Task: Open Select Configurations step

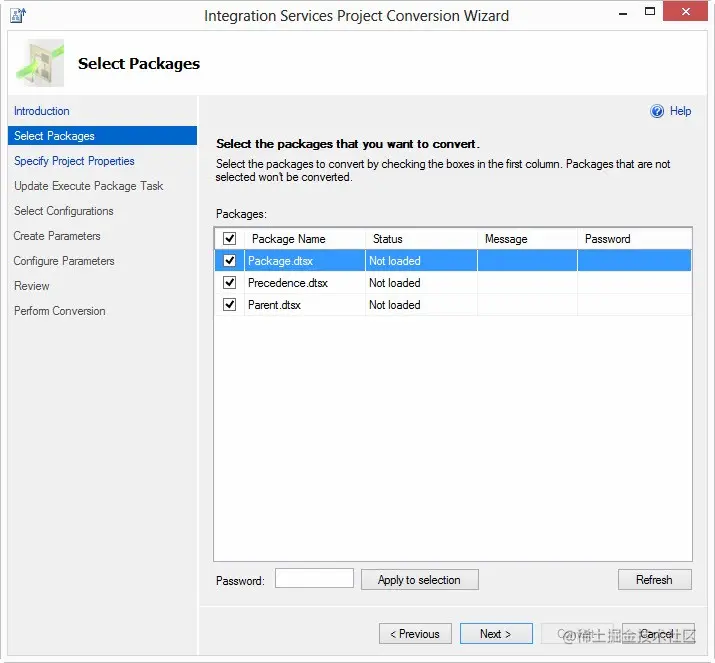Action: point(63,211)
